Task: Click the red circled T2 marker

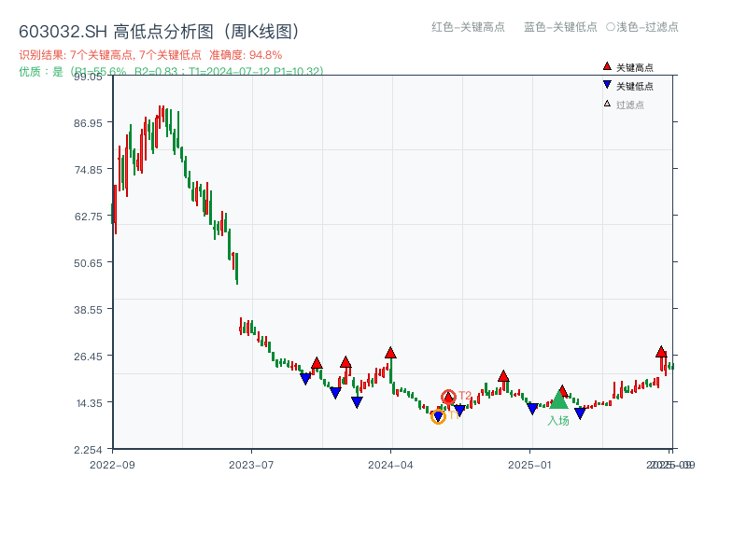Action: 448,397
